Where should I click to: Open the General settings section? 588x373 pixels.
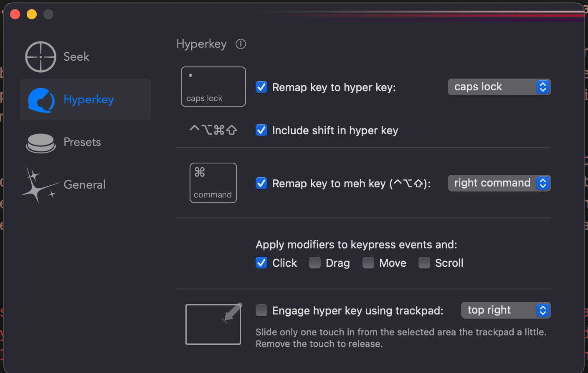(84, 184)
